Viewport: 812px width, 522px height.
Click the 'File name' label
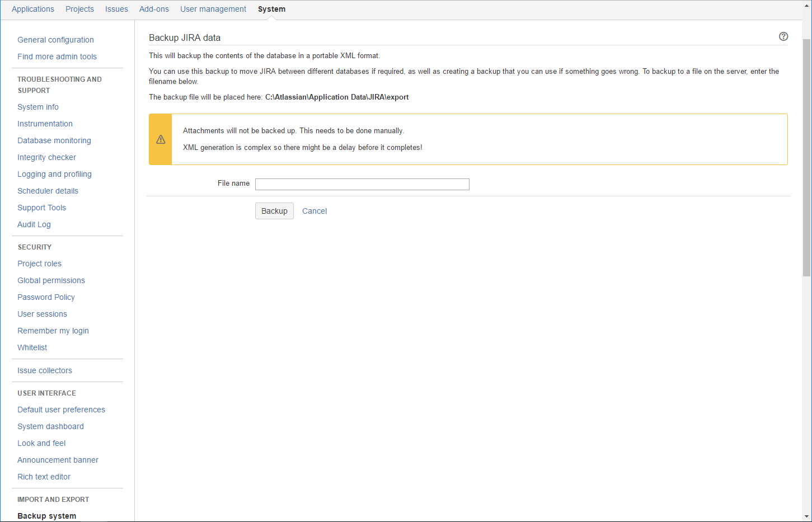point(233,183)
